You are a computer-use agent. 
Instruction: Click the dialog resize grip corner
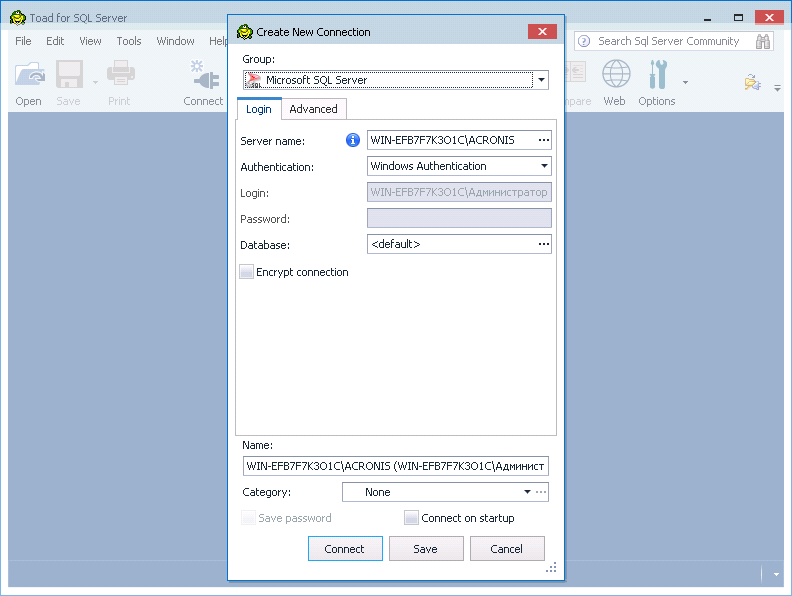(x=551, y=567)
